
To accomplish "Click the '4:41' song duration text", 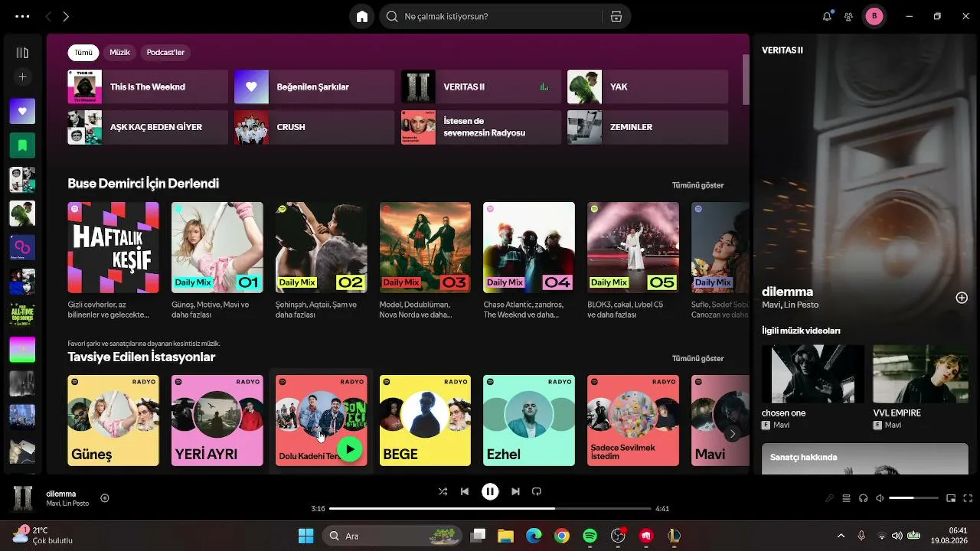I will pos(662,508).
